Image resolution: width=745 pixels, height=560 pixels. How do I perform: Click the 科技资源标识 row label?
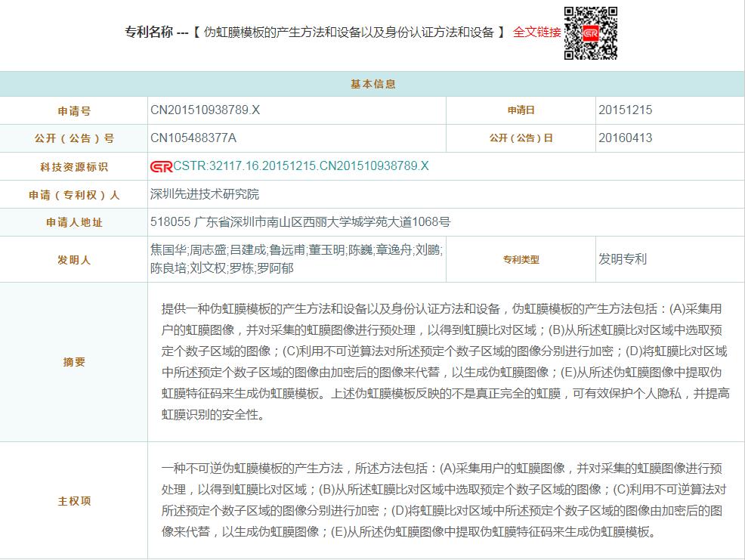click(74, 167)
